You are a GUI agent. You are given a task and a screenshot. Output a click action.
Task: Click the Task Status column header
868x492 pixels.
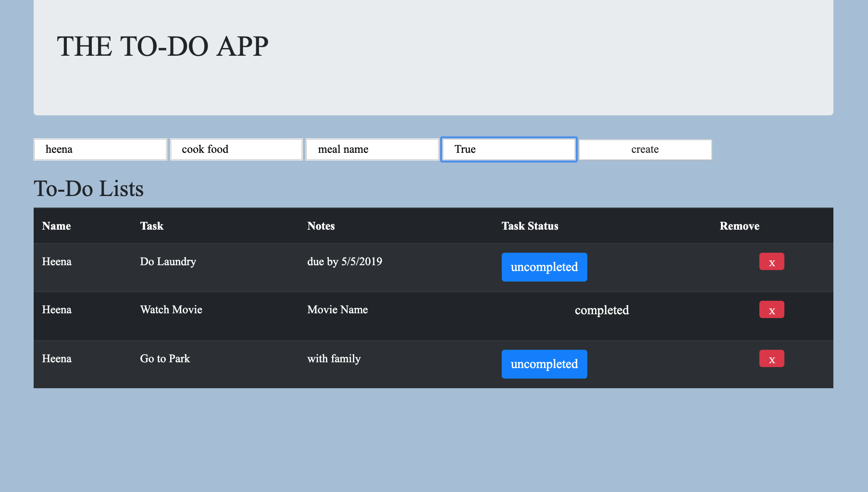click(x=530, y=226)
